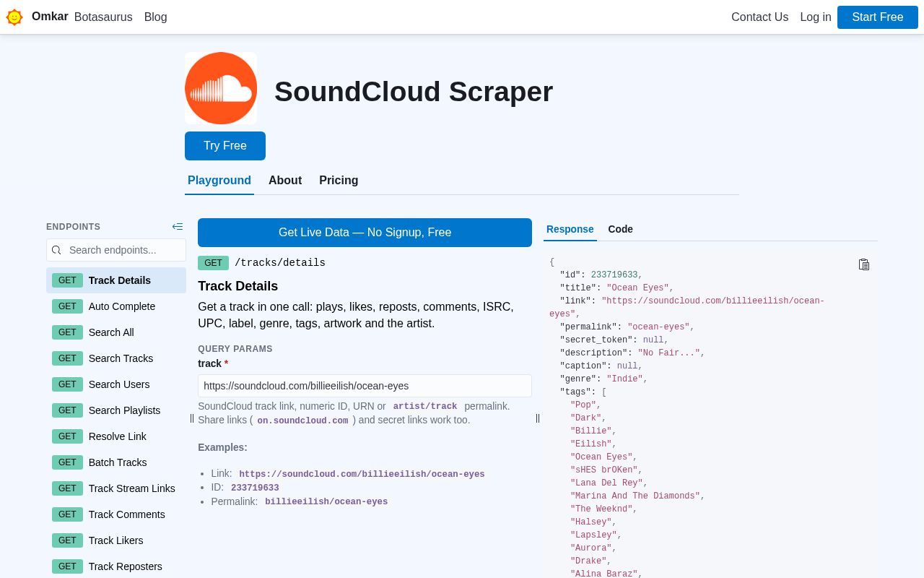Select the Search Users endpoint

point(116,384)
